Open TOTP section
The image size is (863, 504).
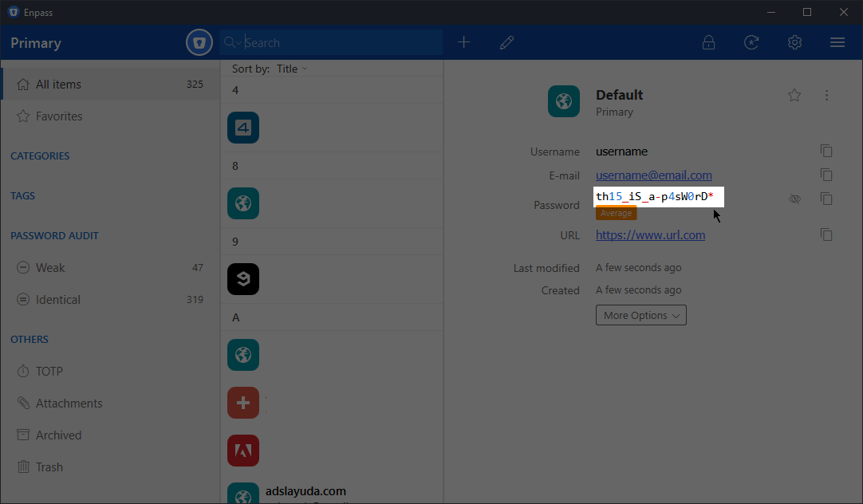[110, 371]
